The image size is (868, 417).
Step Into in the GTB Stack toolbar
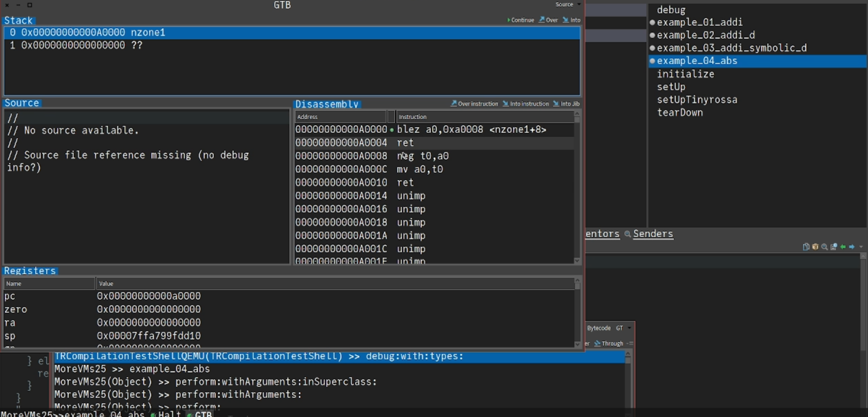(x=572, y=20)
